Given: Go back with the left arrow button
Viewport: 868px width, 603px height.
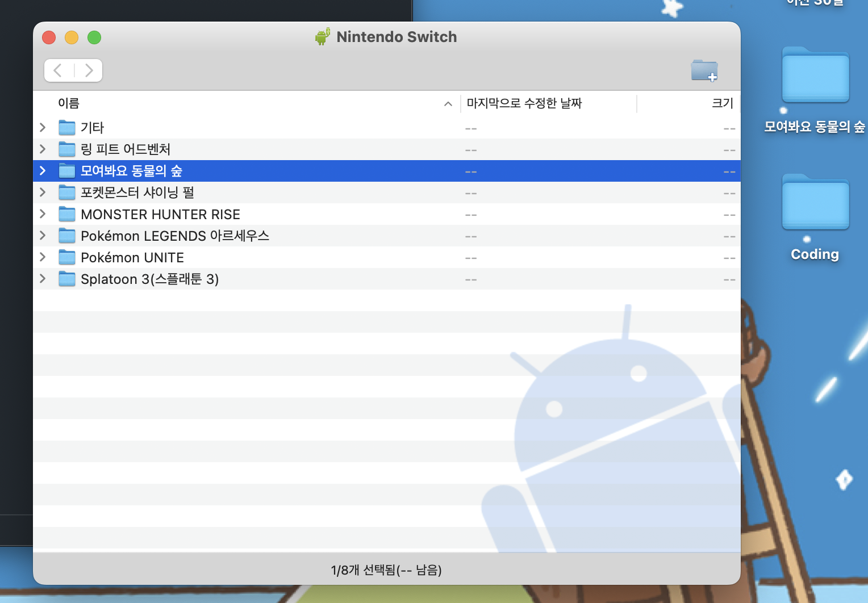Looking at the screenshot, I should pos(58,70).
